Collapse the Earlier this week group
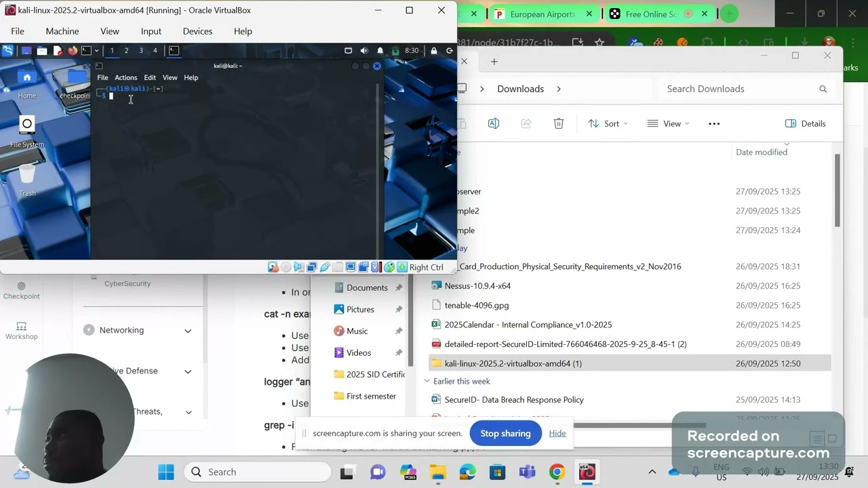The height and width of the screenshot is (488, 868). click(427, 381)
